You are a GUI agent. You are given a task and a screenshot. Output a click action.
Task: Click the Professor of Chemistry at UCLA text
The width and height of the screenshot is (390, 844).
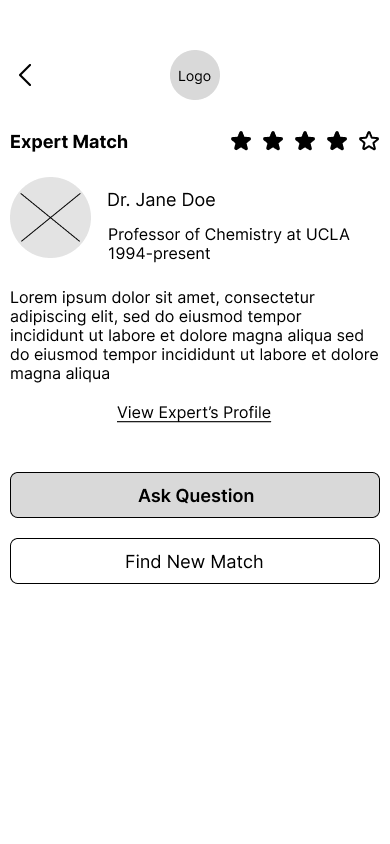pos(229,235)
